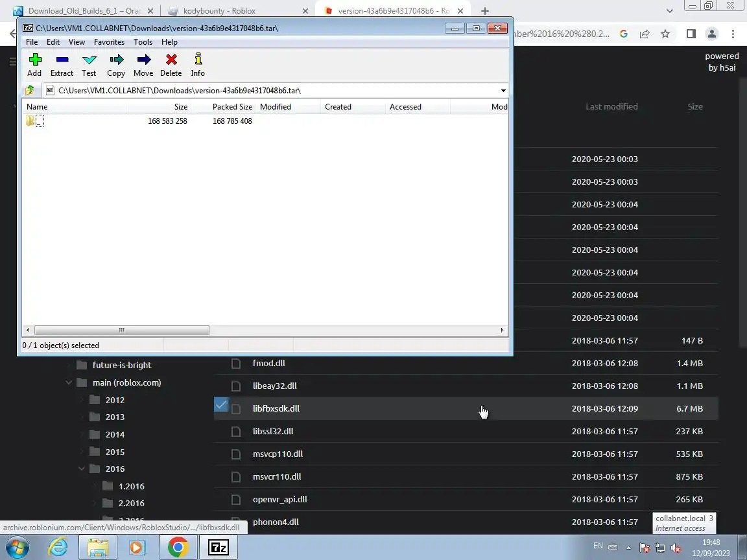
Task: Click the 7-Zip horizontal scrollbar thumb
Action: [x=121, y=330]
